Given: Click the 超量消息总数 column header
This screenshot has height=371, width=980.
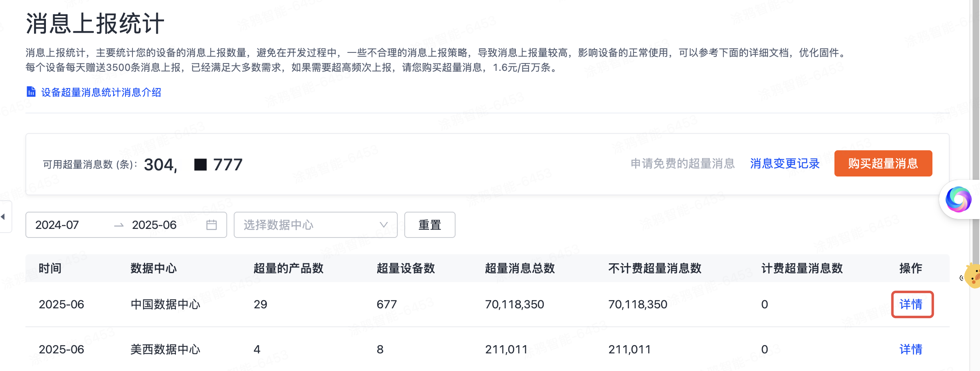Looking at the screenshot, I should (520, 268).
